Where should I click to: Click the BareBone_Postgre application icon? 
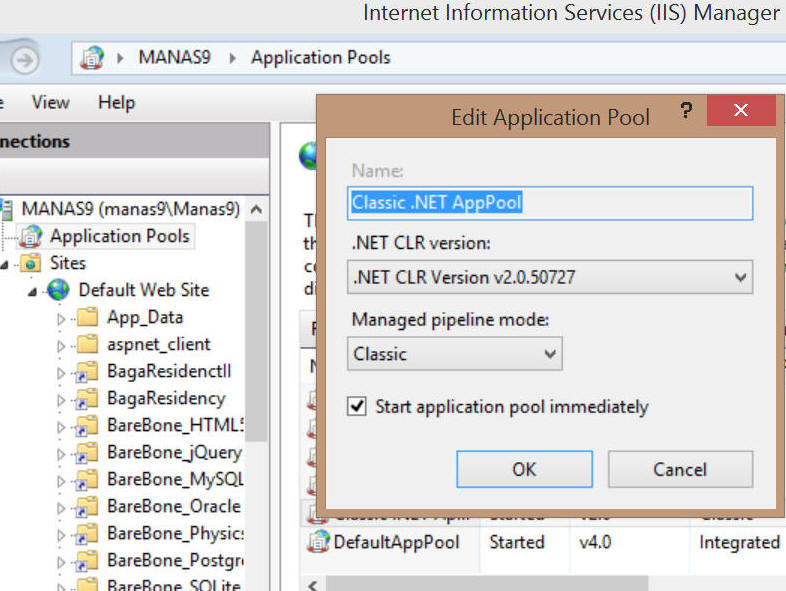click(87, 561)
